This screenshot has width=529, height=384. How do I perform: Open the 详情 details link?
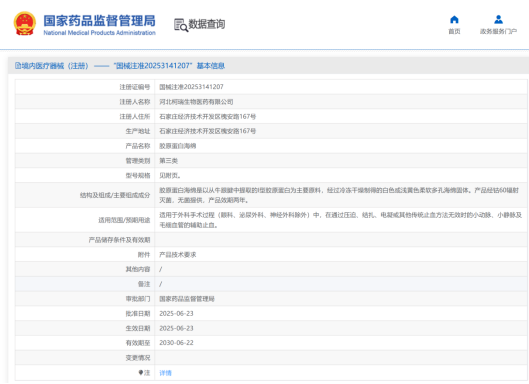[165, 373]
